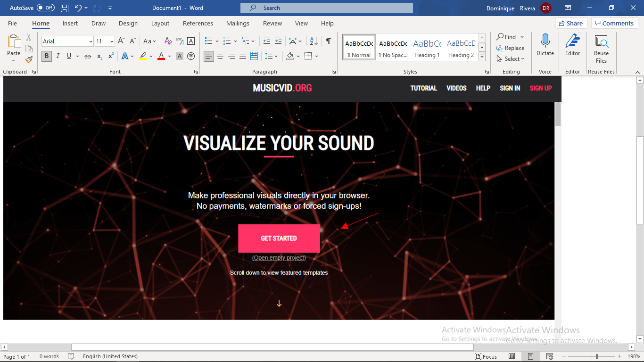Click the zoom slider handle
Screen dimensions: 644x362
click(x=597, y=356)
